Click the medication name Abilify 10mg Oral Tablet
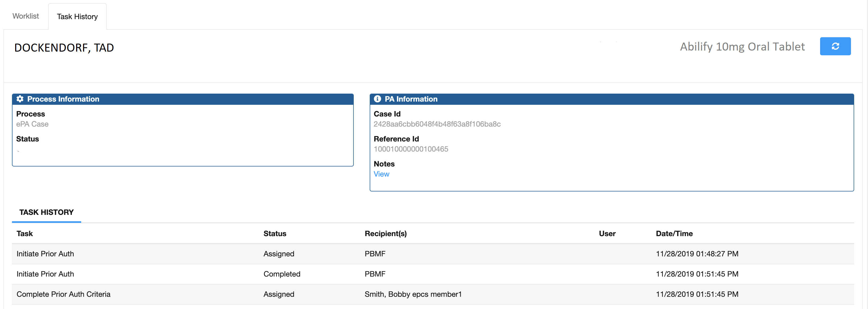Image resolution: width=868 pixels, height=309 pixels. [x=742, y=47]
